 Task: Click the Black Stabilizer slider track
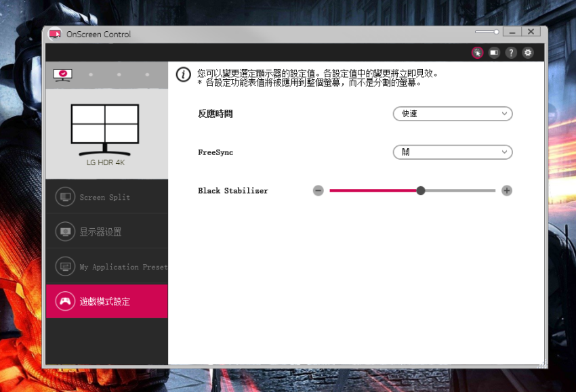[412, 190]
